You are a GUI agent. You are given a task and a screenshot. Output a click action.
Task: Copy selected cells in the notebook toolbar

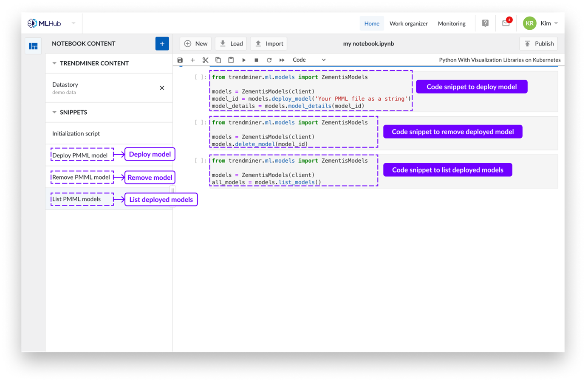pyautogui.click(x=218, y=60)
